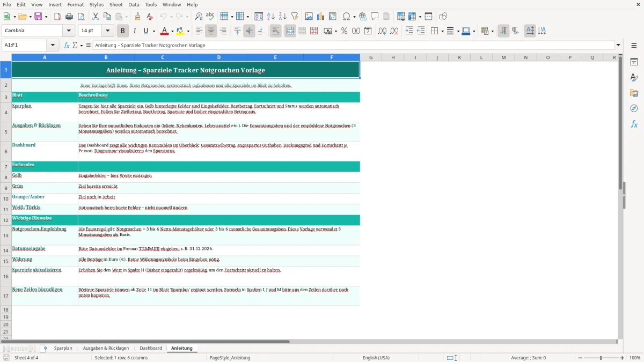The width and height of the screenshot is (644, 362).
Task: Insert an image
Action: point(309,17)
